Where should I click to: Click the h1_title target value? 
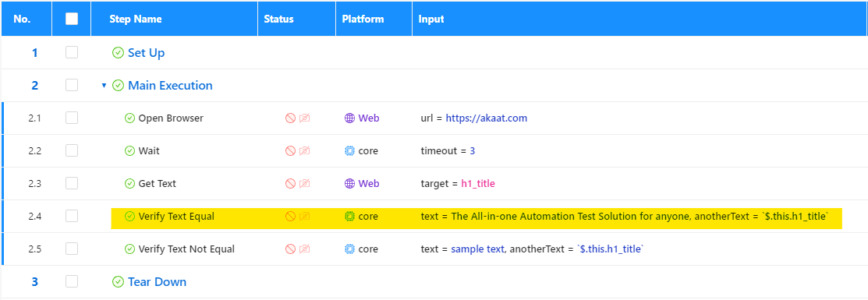[478, 183]
